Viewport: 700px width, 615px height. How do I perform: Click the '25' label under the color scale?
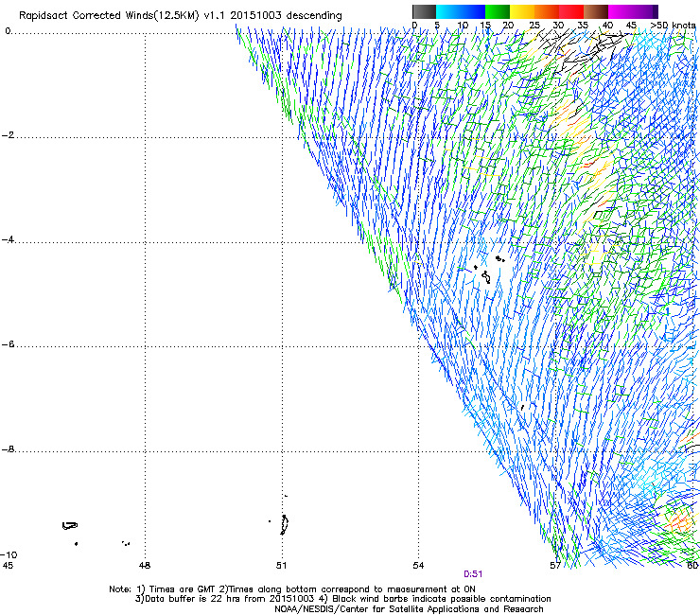tap(534, 26)
